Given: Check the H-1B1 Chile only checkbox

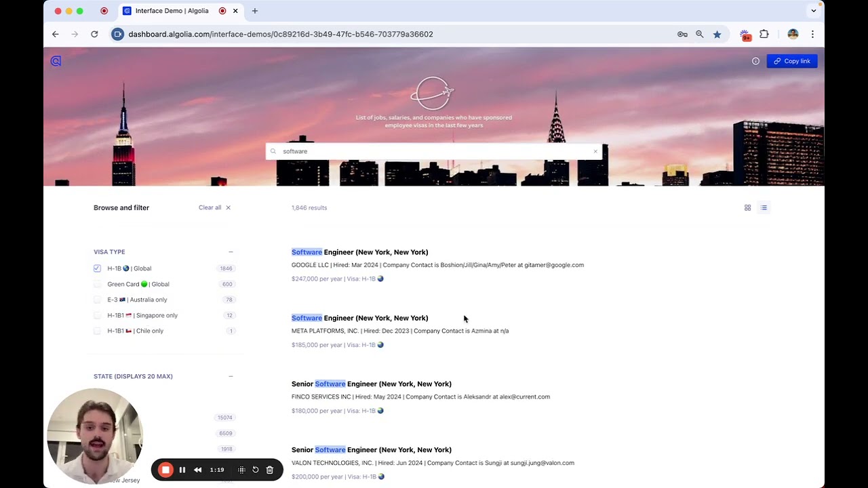Looking at the screenshot, I should point(97,331).
